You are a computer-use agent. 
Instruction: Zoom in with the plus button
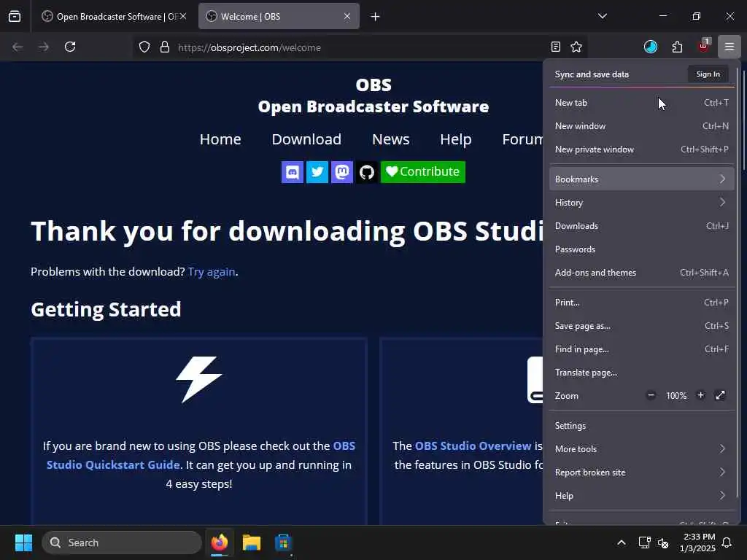click(x=700, y=395)
